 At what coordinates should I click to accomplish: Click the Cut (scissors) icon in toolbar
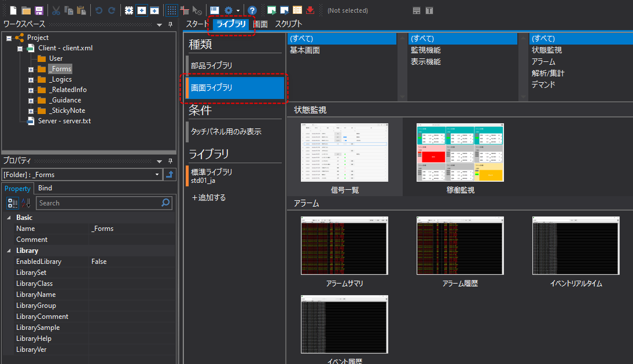(x=56, y=10)
